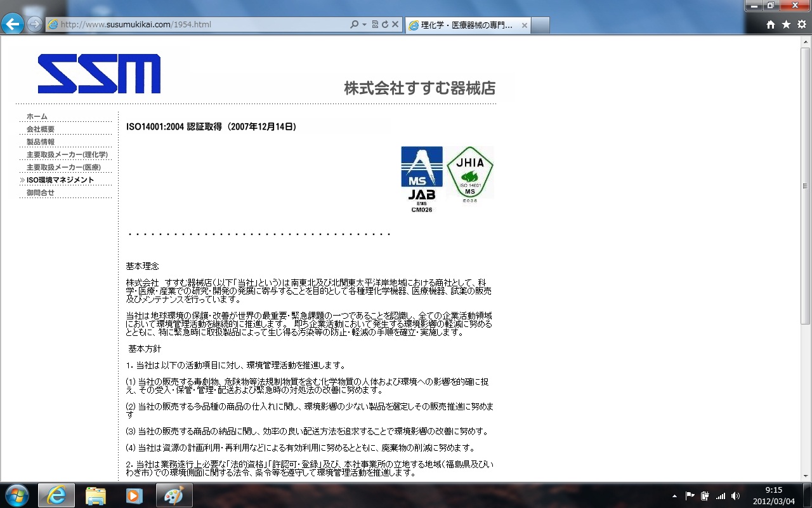
Task: Open the address bar autocomplete dropdown arrow
Action: pyautogui.click(x=364, y=25)
